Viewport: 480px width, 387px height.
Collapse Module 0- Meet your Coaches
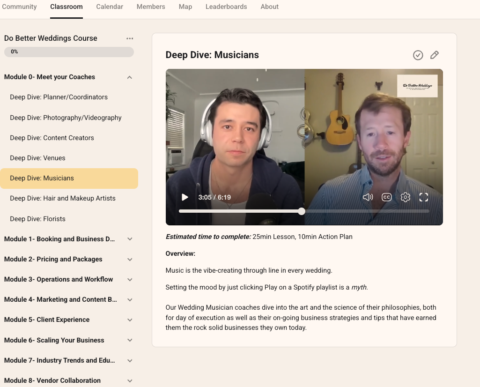[129, 77]
